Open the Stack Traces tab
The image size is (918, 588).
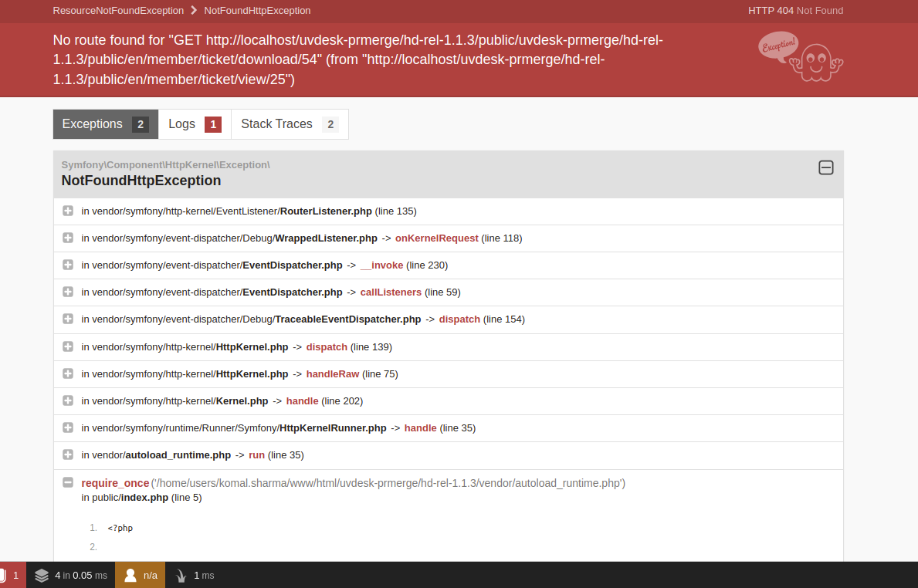point(277,123)
